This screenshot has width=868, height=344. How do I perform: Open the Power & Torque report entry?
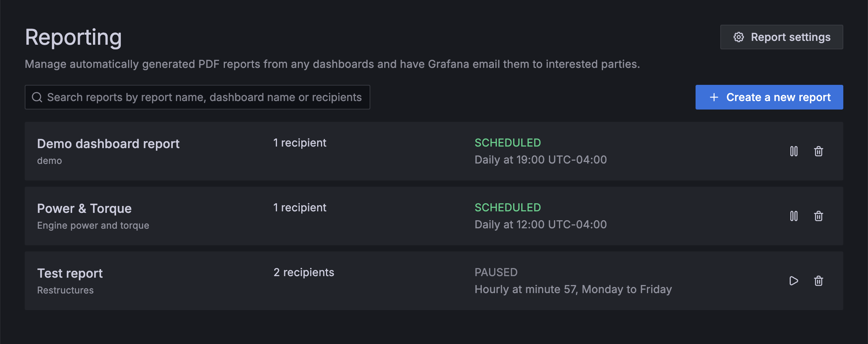pyautogui.click(x=84, y=208)
